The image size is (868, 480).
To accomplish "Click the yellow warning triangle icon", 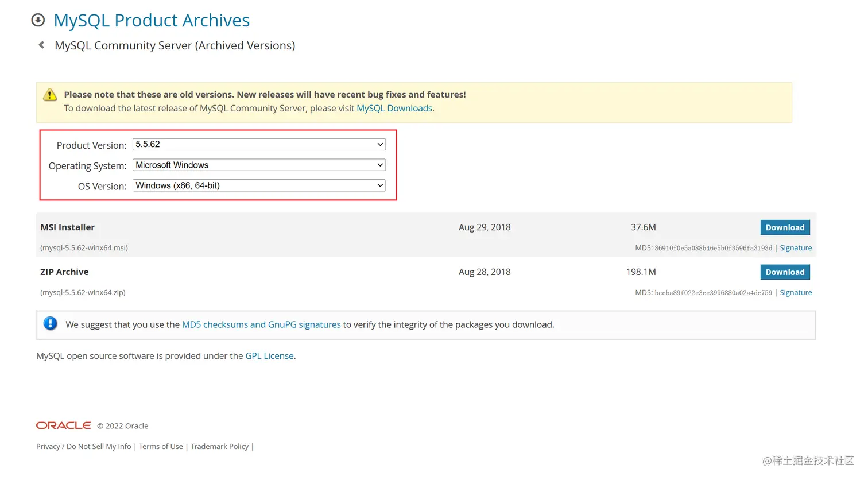I will pos(50,95).
